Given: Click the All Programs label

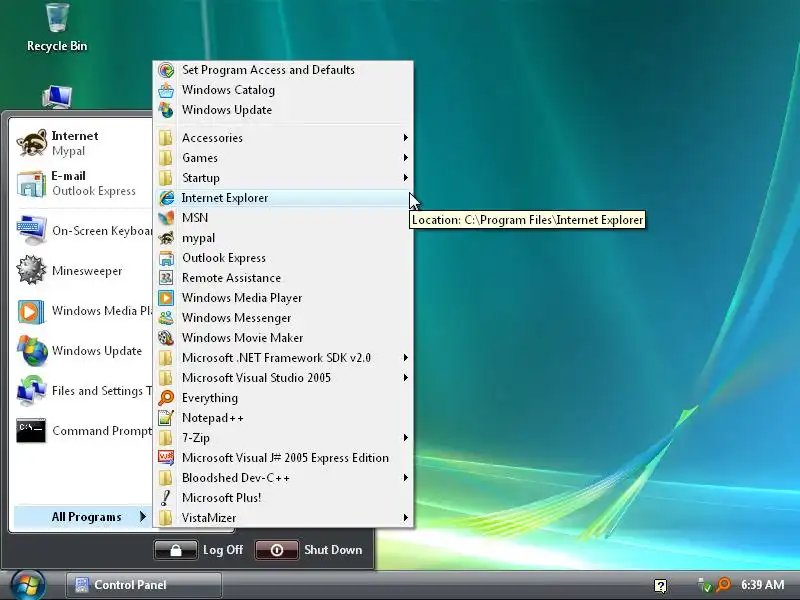Looking at the screenshot, I should 86,517.
